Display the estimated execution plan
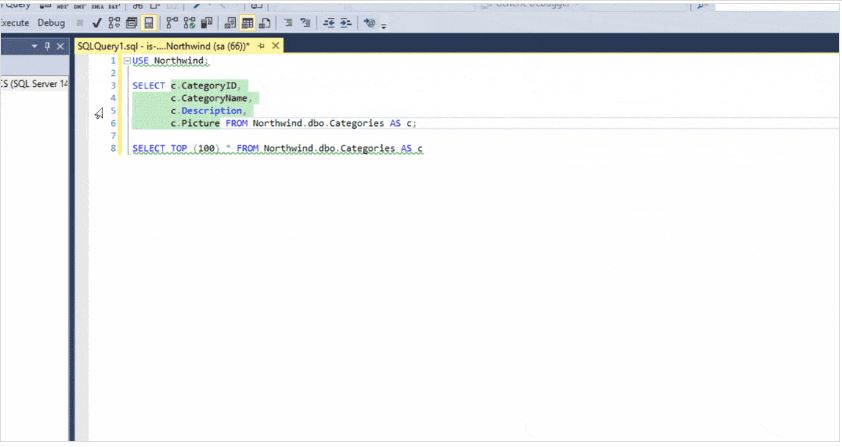This screenshot has height=447, width=842. [x=114, y=23]
